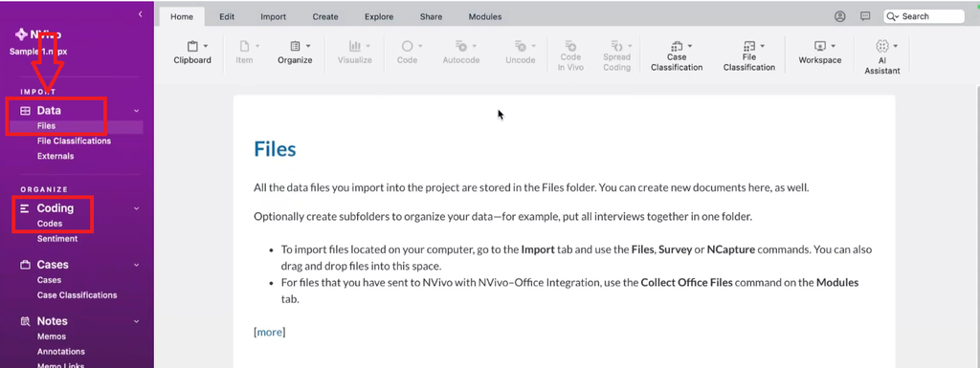Switch to the Create tab
The width and height of the screenshot is (980, 368).
[325, 17]
